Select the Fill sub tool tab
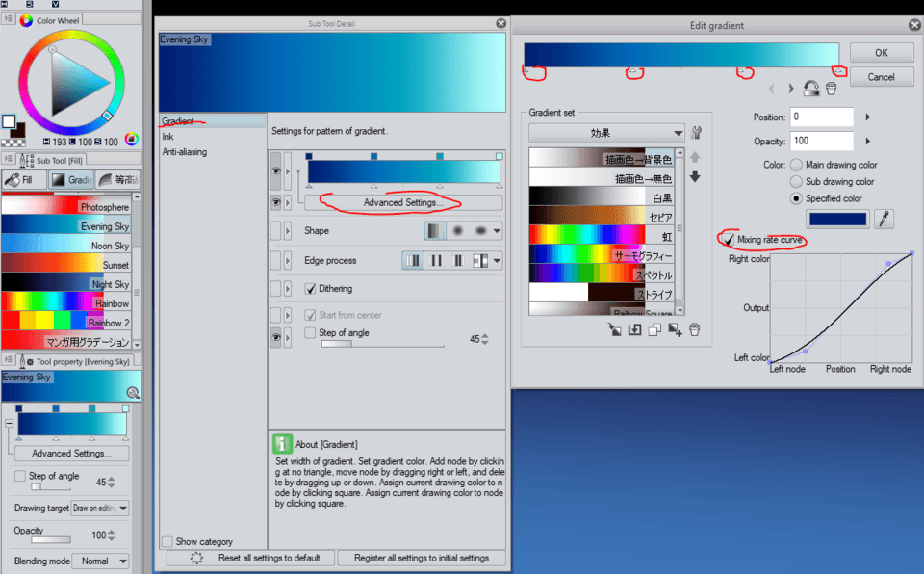The image size is (924, 574). pyautogui.click(x=23, y=180)
